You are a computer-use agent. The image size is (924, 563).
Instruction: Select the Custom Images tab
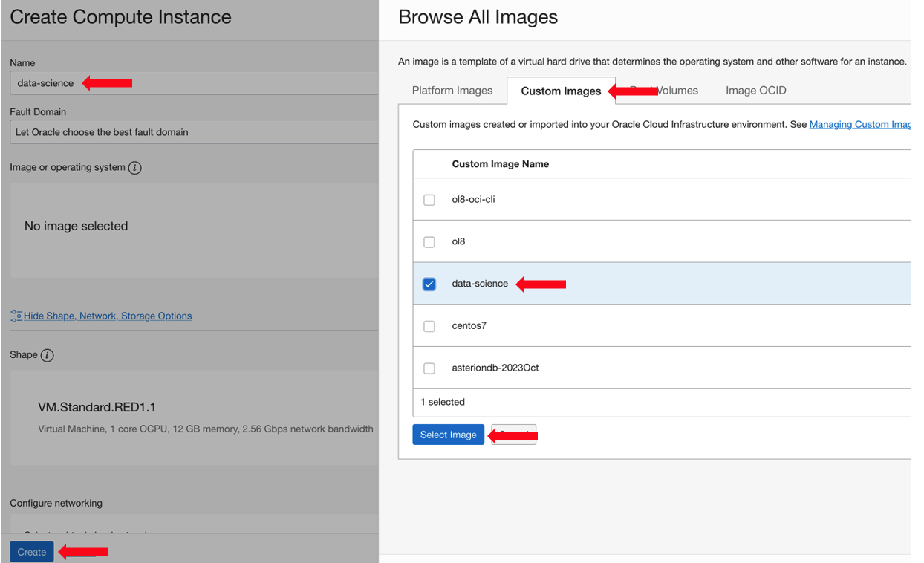(561, 90)
